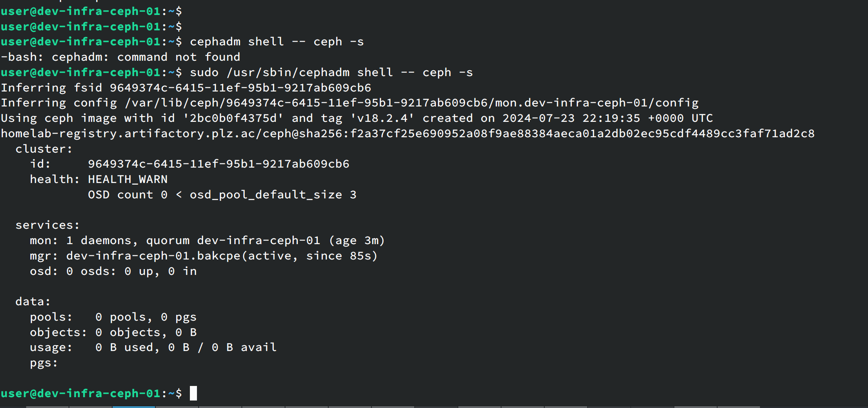Click the "OSD count 0" warning message

[x=222, y=195]
